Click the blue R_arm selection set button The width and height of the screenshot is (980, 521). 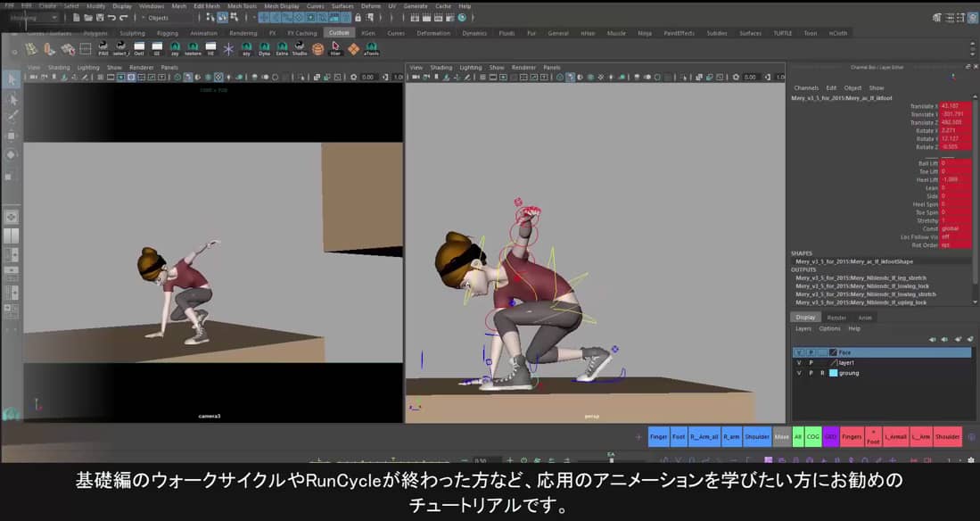[731, 436]
